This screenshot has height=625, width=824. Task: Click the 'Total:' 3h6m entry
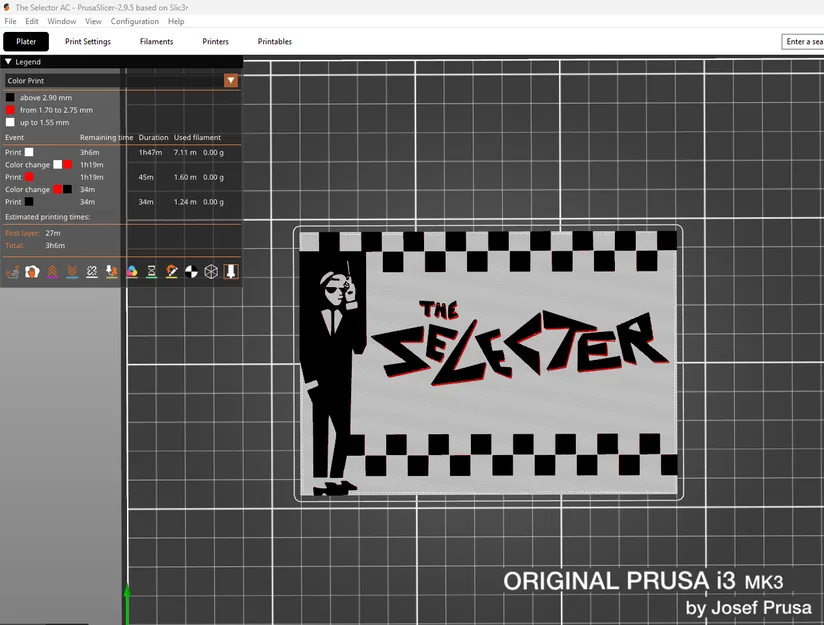(x=35, y=245)
